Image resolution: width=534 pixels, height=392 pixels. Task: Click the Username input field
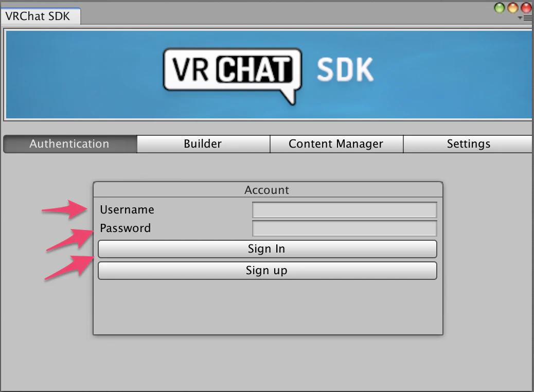click(x=344, y=210)
